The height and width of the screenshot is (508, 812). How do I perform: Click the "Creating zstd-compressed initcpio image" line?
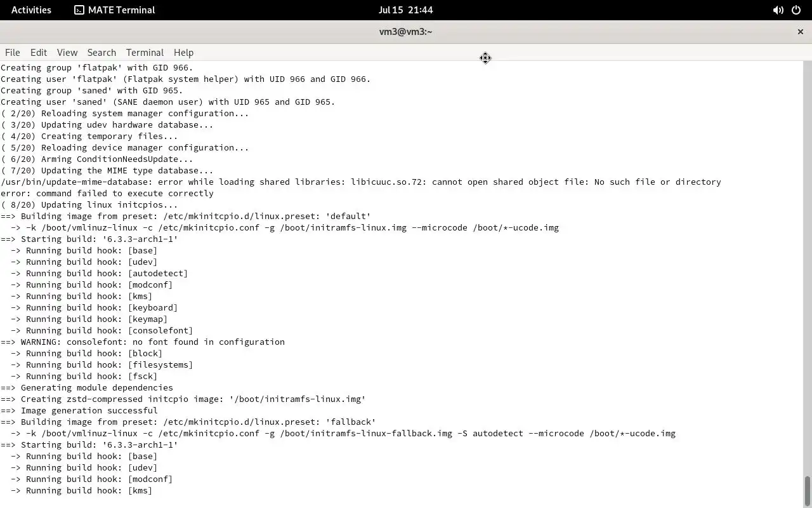click(183, 399)
